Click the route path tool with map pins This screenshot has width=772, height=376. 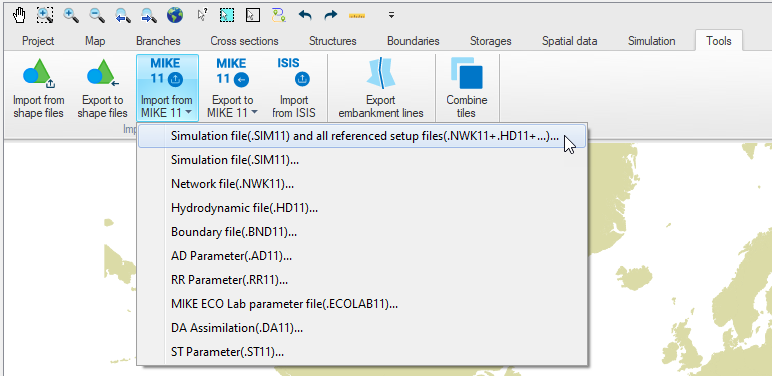[x=279, y=15]
